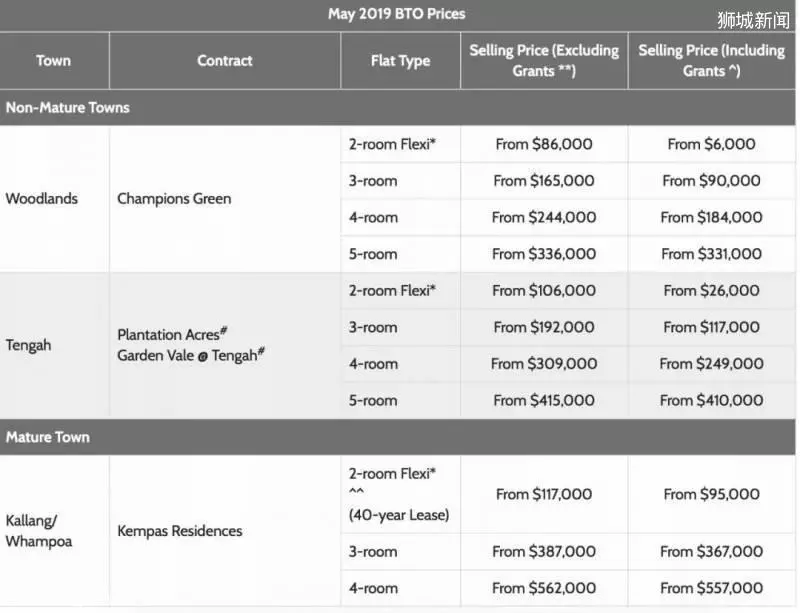The image size is (800, 613).
Task: Click the Mature Town section row
Action: click(x=397, y=437)
